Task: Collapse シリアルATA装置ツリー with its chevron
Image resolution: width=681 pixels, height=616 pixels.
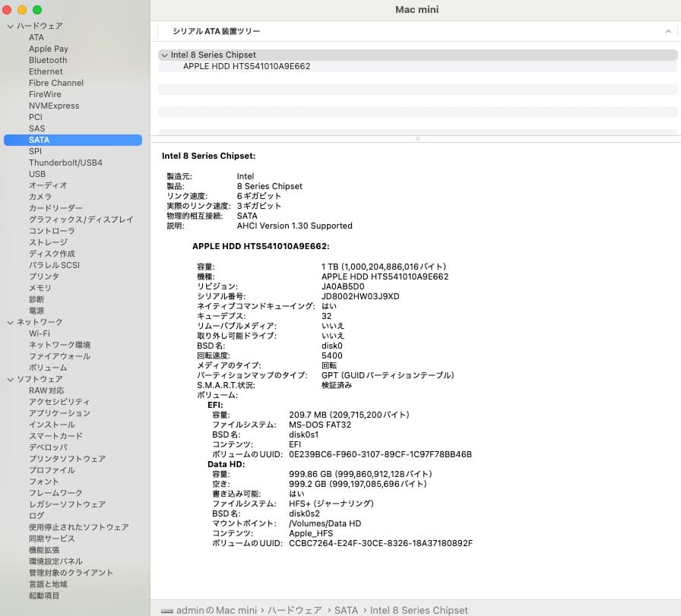Action: 668,30
